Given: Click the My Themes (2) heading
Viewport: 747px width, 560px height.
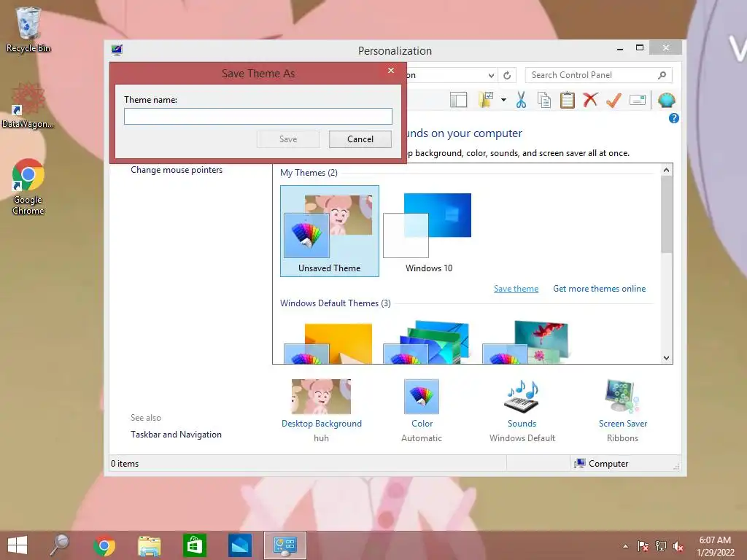Looking at the screenshot, I should (309, 172).
